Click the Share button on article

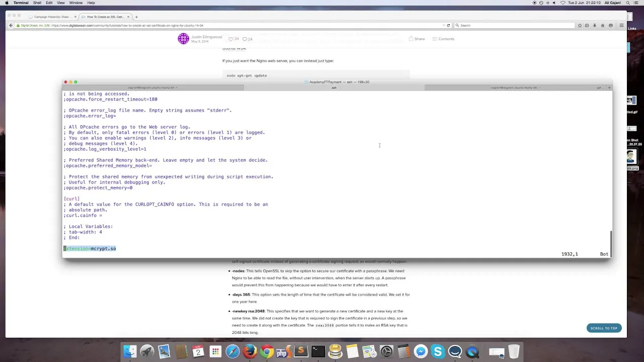(x=417, y=39)
